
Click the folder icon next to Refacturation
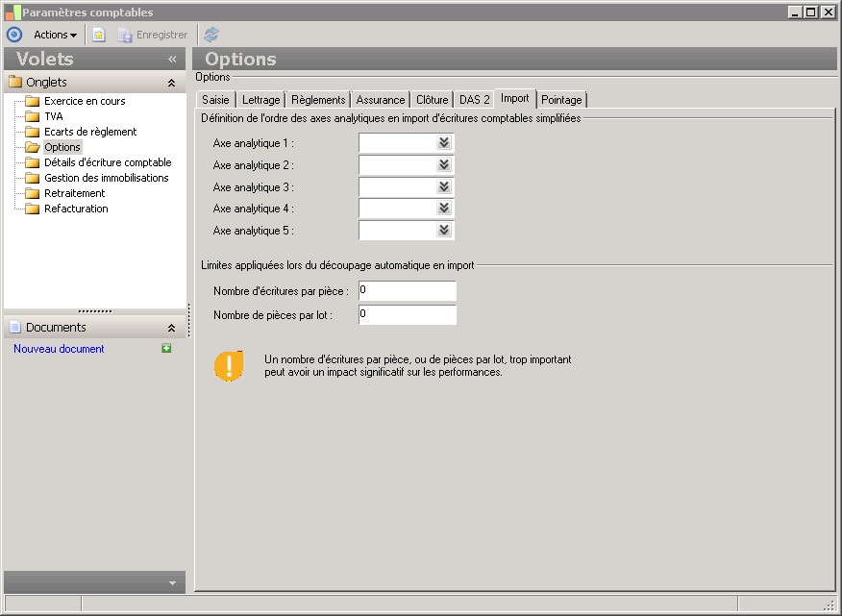pyautogui.click(x=33, y=209)
